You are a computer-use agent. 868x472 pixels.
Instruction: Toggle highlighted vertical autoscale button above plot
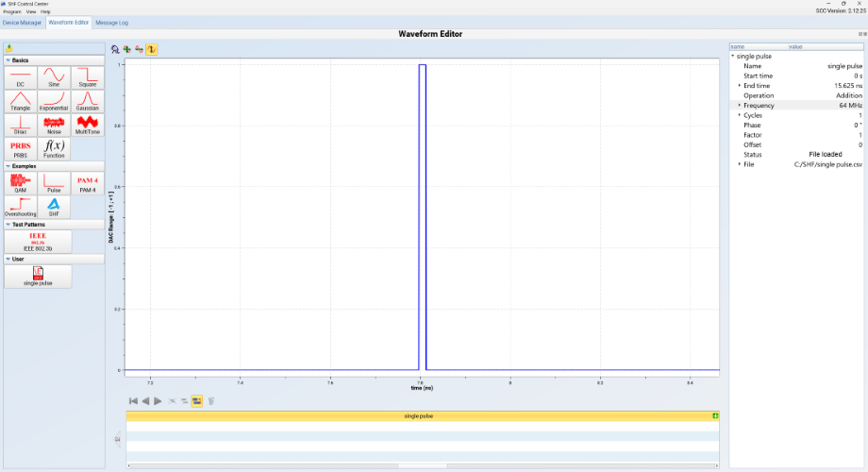pyautogui.click(x=152, y=49)
